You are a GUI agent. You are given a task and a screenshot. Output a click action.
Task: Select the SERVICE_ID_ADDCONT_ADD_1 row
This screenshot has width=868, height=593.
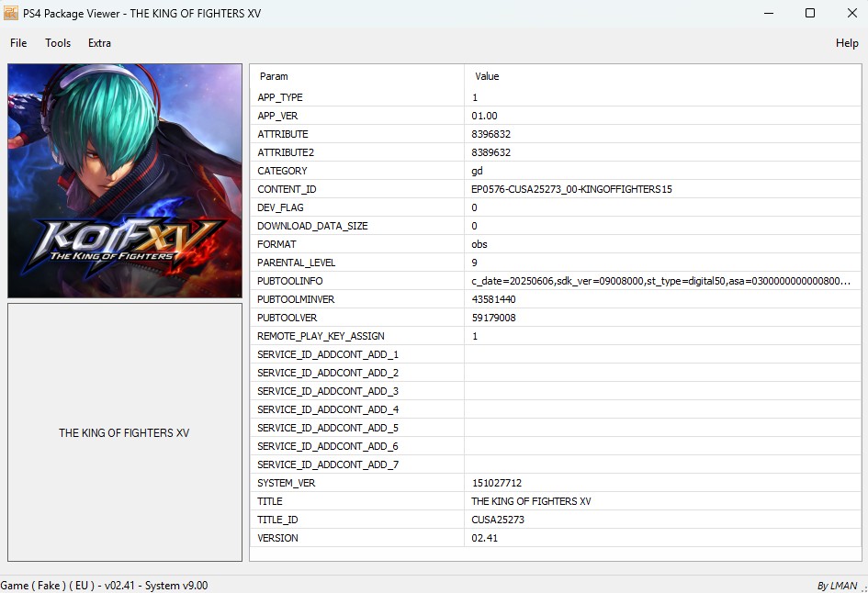555,354
